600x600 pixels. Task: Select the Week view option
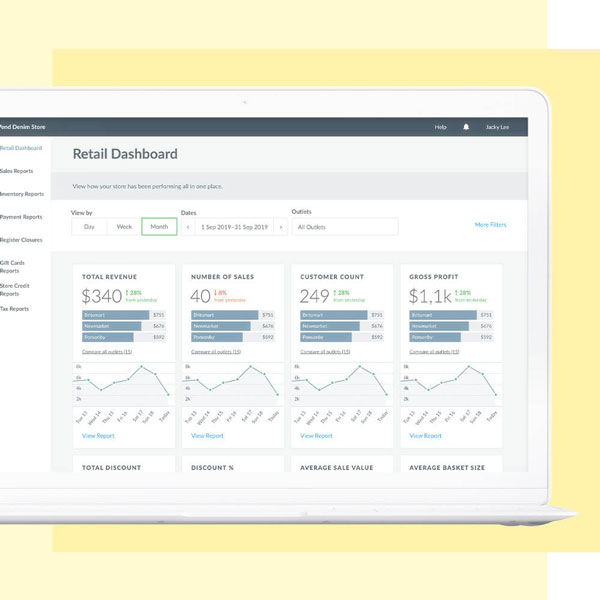click(x=124, y=227)
